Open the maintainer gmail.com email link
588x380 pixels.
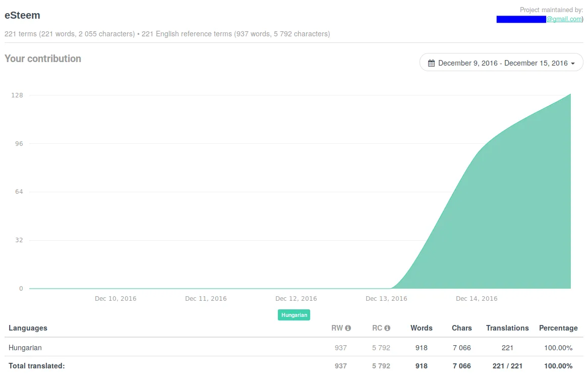click(564, 19)
